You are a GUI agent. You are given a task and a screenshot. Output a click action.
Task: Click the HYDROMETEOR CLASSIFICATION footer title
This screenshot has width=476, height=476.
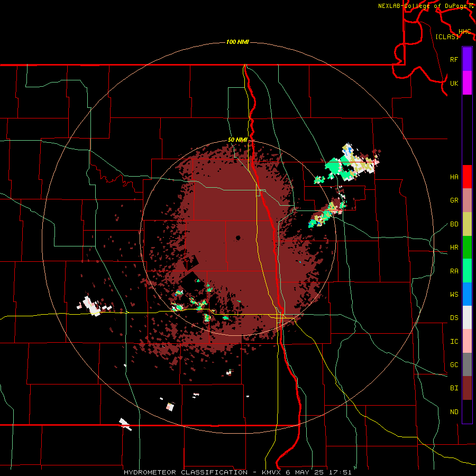(x=186, y=472)
